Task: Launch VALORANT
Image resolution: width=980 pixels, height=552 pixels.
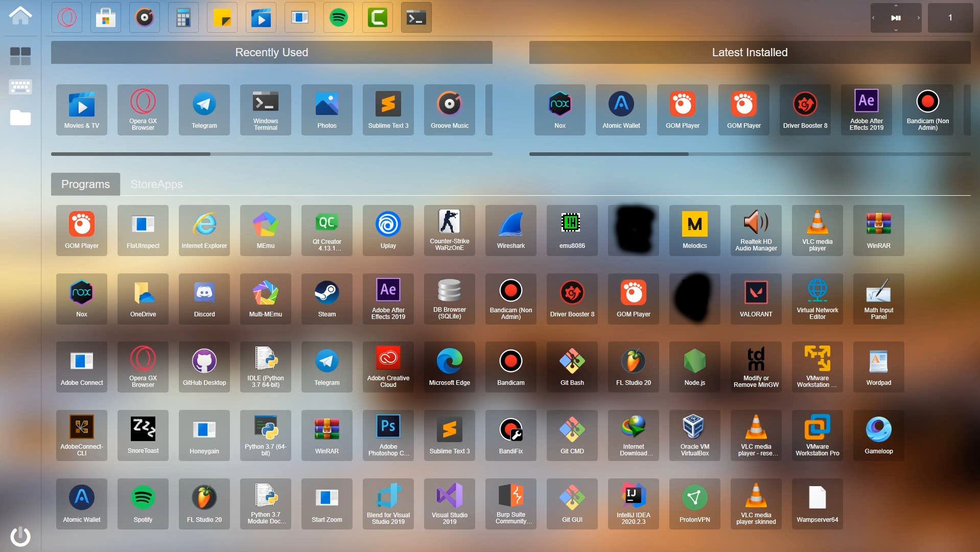Action: pyautogui.click(x=756, y=299)
